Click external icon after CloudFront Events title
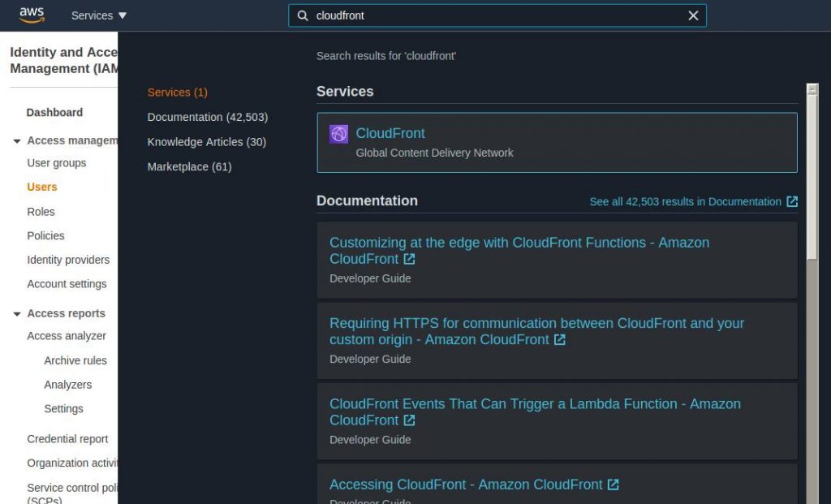Image resolution: width=831 pixels, height=504 pixels. [x=409, y=420]
